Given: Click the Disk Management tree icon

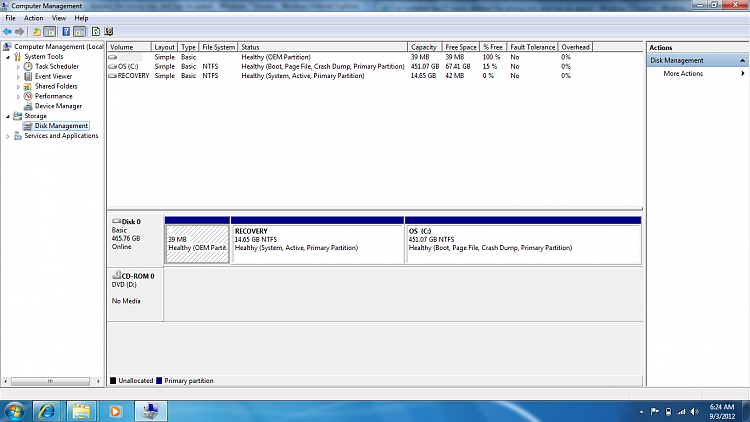Looking at the screenshot, I should tap(28, 126).
